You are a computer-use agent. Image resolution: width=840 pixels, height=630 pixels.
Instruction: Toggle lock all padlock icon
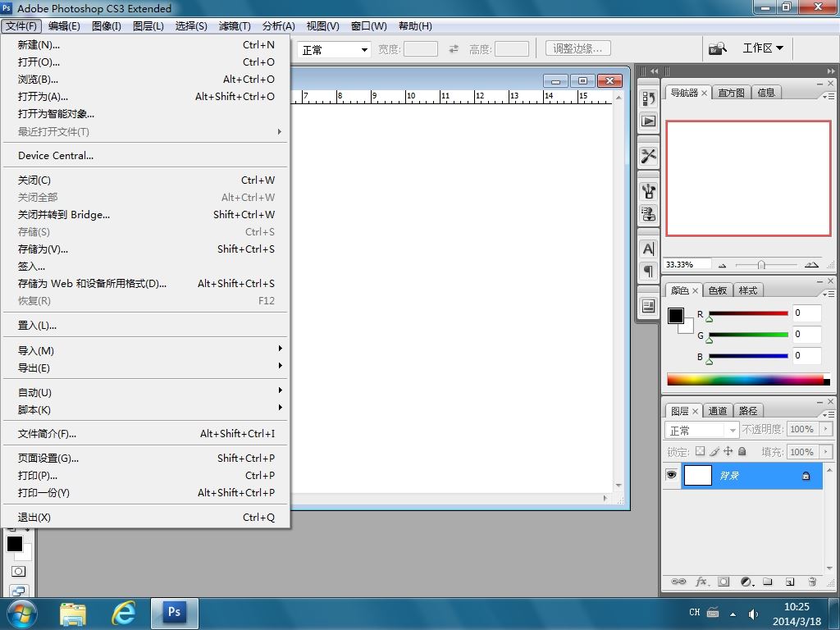(742, 451)
